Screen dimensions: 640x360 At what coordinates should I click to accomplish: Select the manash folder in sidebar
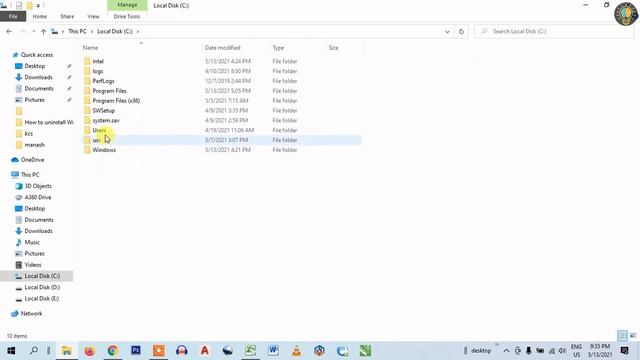[34, 144]
